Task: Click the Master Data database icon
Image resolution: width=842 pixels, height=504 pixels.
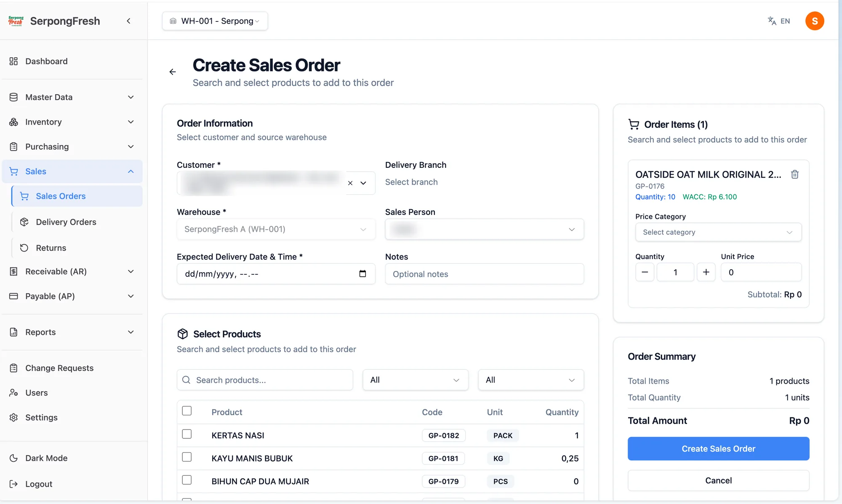Action: pos(13,97)
